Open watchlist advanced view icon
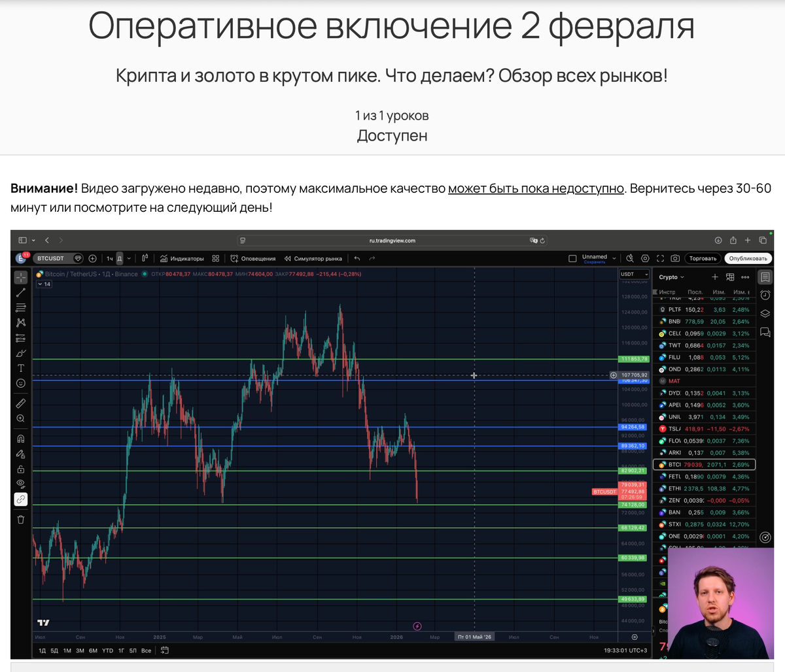Screen dimensions: 785x672 730,277
